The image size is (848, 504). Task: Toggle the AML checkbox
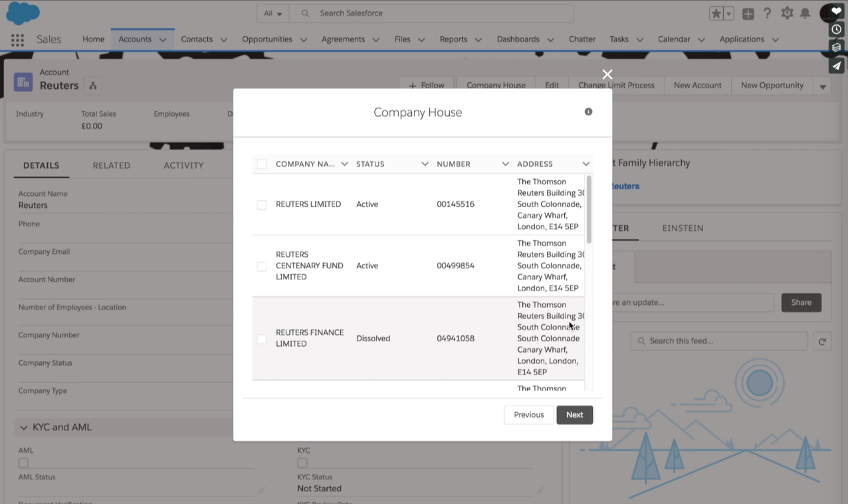tap(23, 463)
